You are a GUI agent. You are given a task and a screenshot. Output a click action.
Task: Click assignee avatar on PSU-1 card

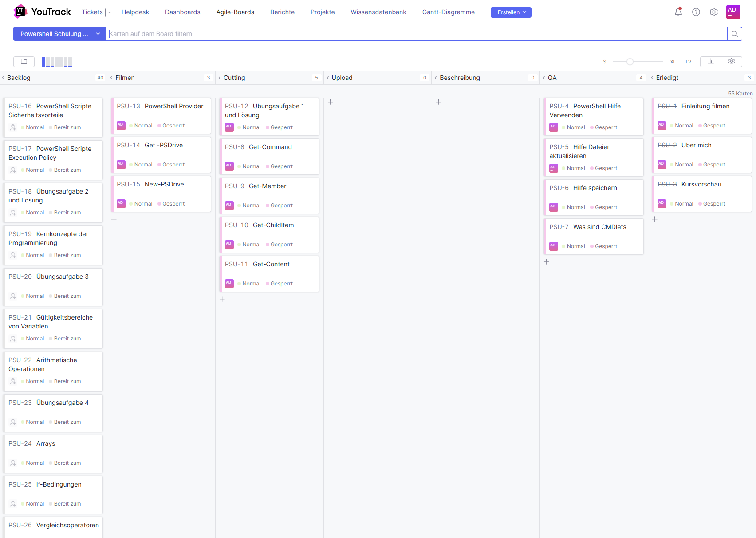[662, 126]
